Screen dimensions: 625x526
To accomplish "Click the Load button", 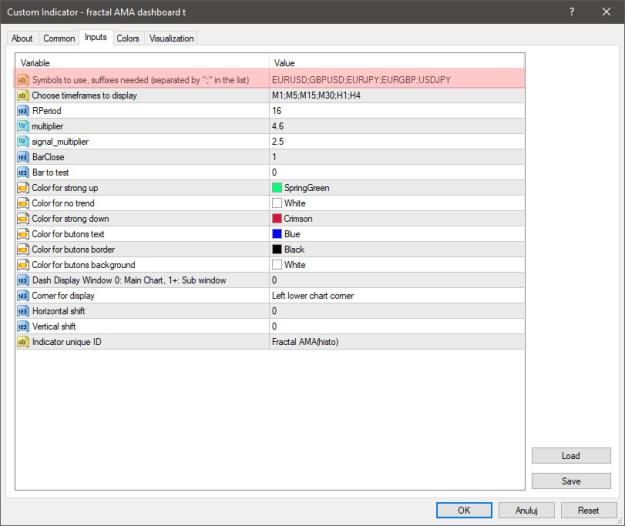I will (571, 455).
